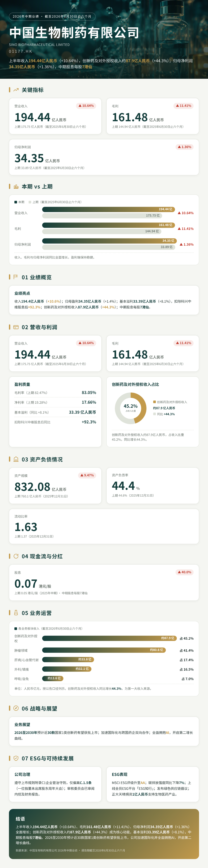The height and width of the screenshot is (868, 208).
Task: Click the 40.0% badge in 股息 card
Action: click(184, 572)
